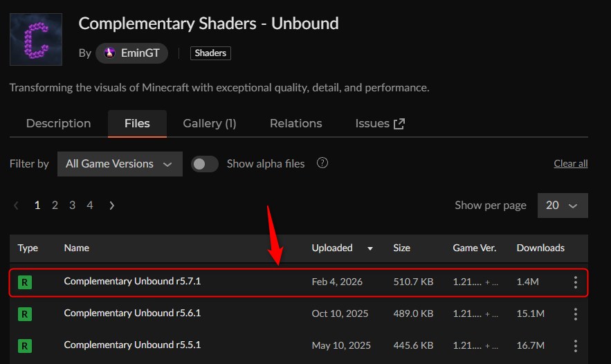Switch to the Files tab
Image resolution: width=611 pixels, height=364 pixels.
[x=137, y=124]
